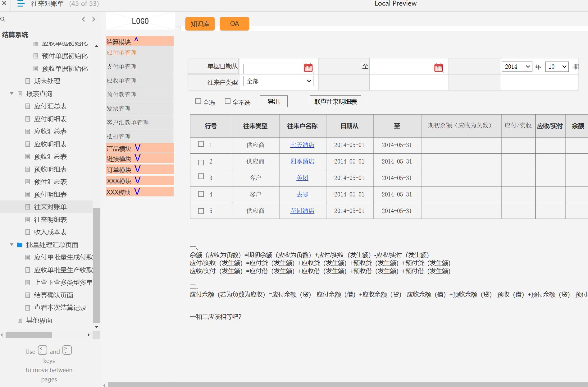Viewport: 588px width, 387px height.
Task: Open calendar picker for the 至 date field
Action: click(439, 67)
